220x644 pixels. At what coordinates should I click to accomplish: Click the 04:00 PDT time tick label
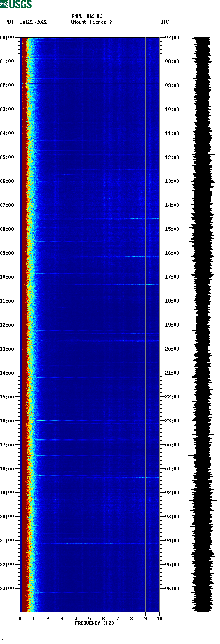tap(7, 133)
